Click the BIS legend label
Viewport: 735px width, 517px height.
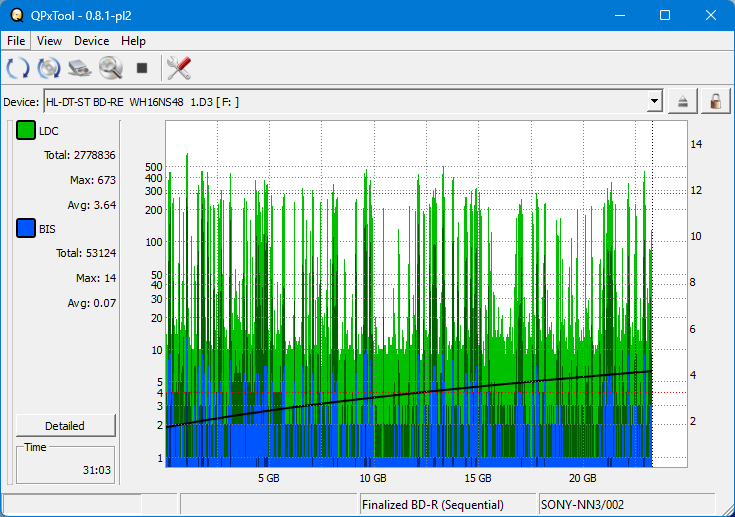click(47, 229)
